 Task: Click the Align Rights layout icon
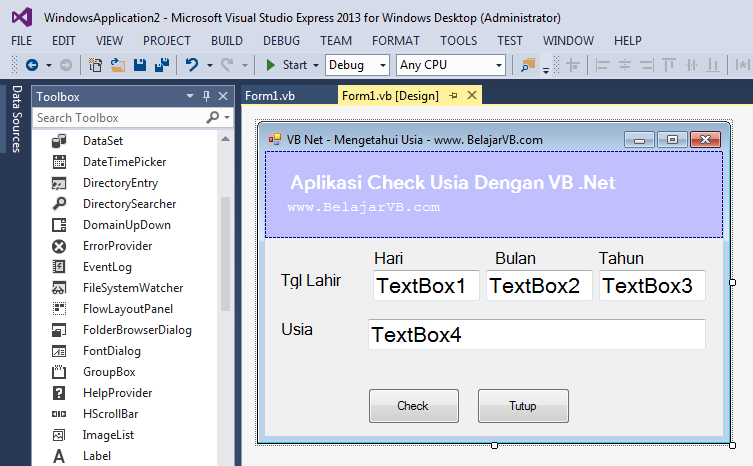pyautogui.click(x=647, y=65)
